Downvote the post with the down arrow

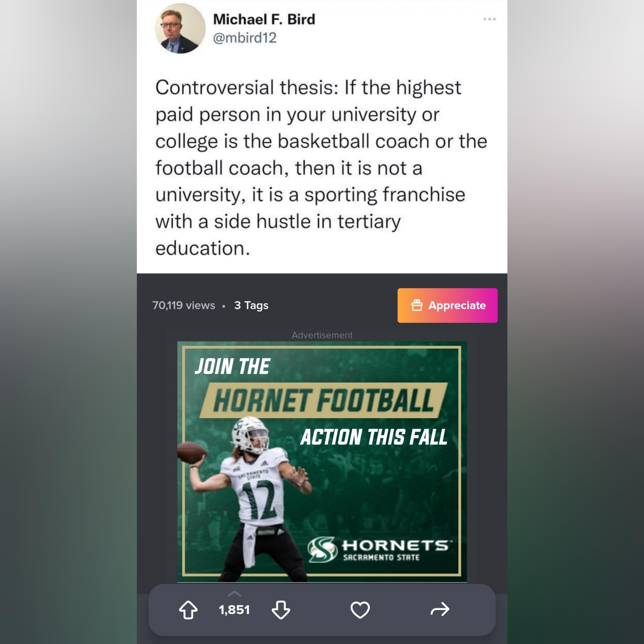click(x=281, y=610)
